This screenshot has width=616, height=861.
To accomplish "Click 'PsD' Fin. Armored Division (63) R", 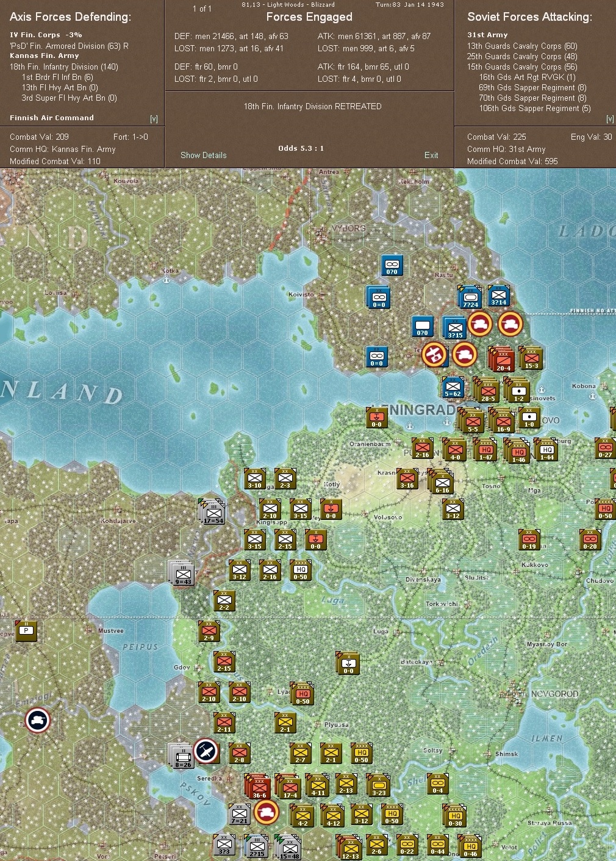I will 69,46.
